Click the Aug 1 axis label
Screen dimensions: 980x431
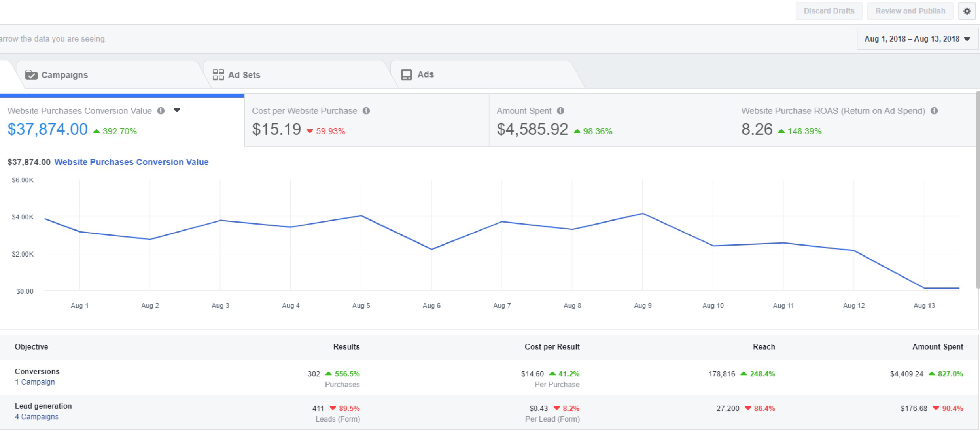(x=79, y=306)
